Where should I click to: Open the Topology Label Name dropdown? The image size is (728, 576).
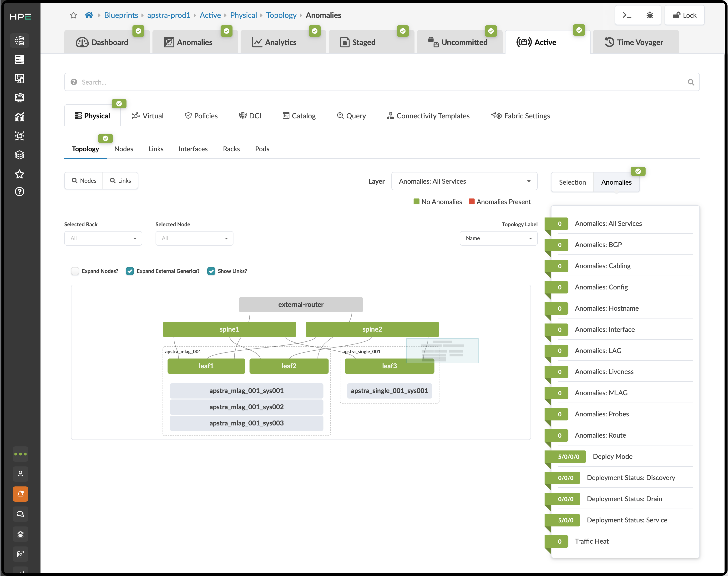pyautogui.click(x=498, y=238)
